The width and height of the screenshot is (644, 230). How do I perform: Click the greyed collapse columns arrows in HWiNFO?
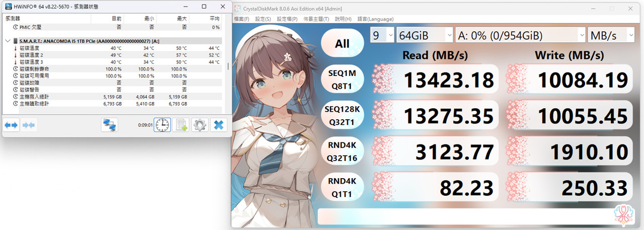29,124
